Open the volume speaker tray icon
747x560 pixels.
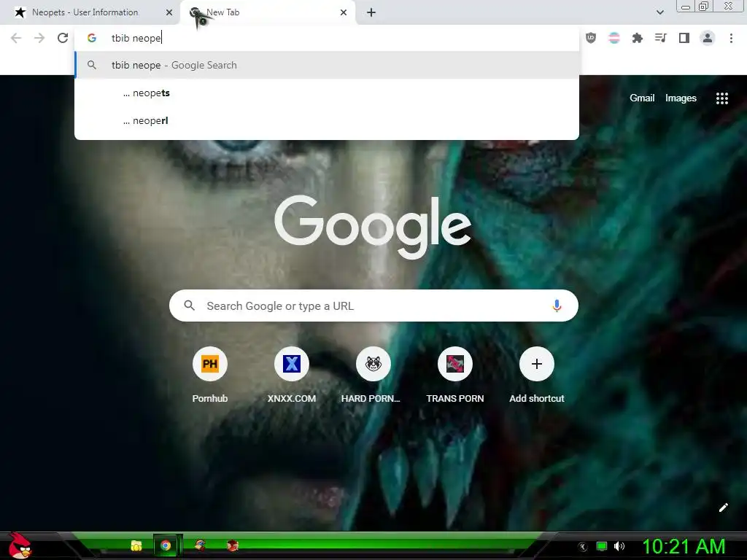pos(619,546)
